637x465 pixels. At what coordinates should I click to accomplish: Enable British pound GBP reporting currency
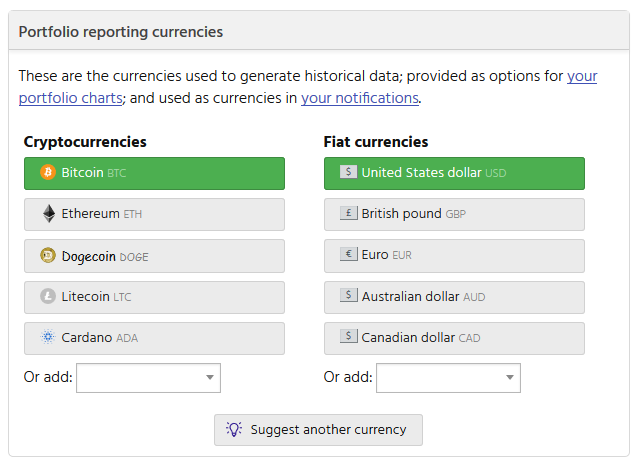454,214
